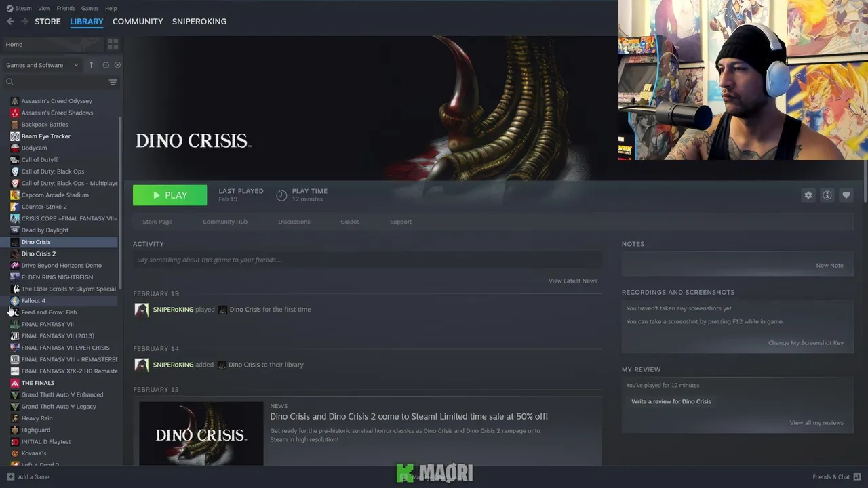The image size is (868, 488).
Task: Open the Steam menu
Action: [x=24, y=8]
